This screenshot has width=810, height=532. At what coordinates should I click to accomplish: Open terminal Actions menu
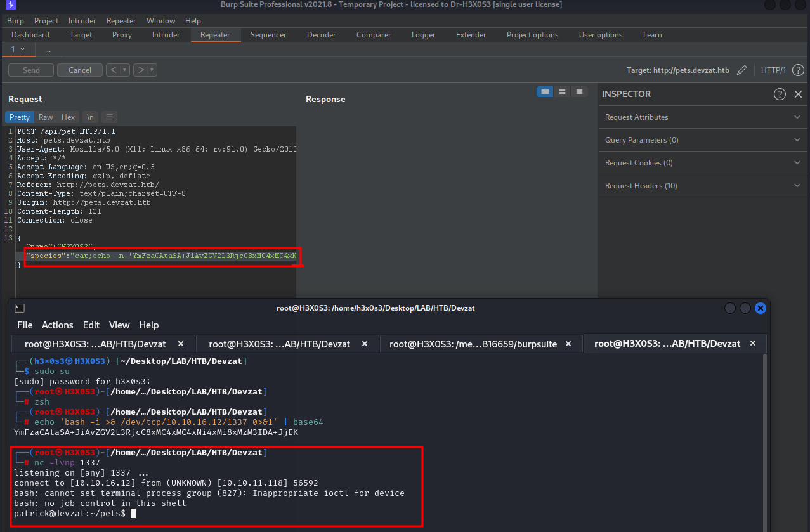58,325
